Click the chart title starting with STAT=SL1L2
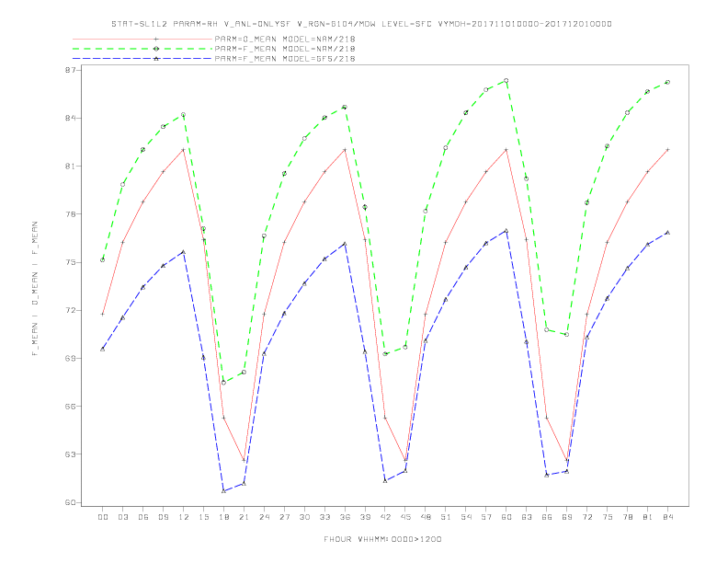728x563 pixels. point(361,24)
